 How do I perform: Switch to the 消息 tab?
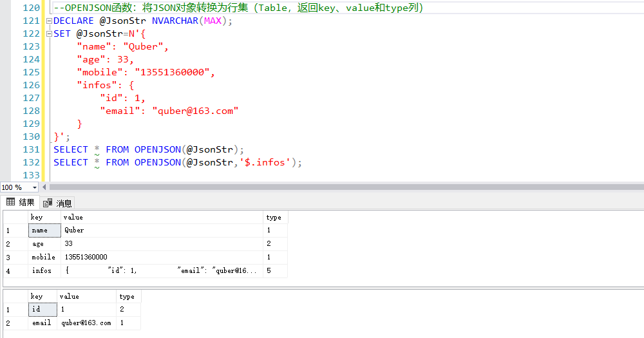pos(58,203)
